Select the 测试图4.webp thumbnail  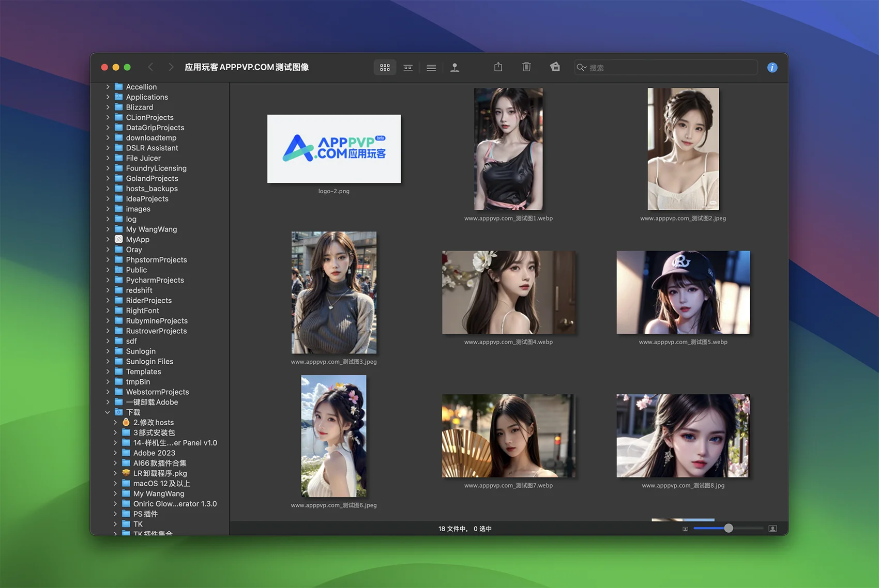point(508,292)
